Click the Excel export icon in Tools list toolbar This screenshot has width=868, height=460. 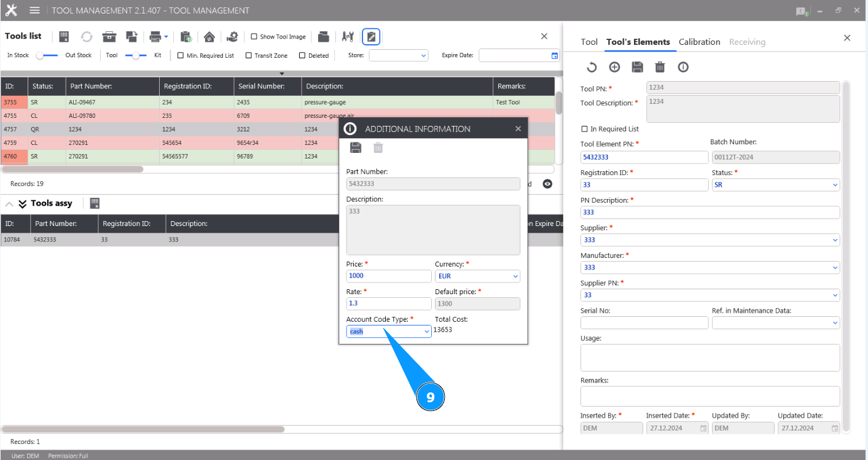pos(64,37)
